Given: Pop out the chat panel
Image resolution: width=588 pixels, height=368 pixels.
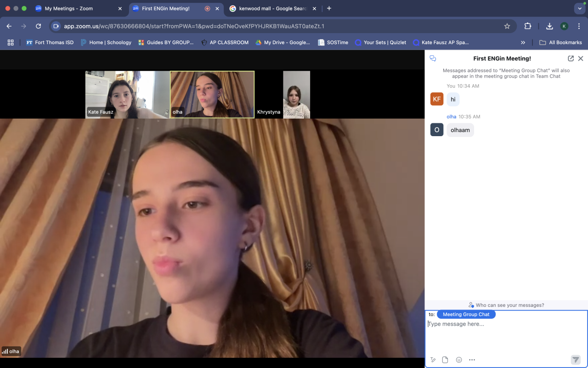Looking at the screenshot, I should click(571, 58).
